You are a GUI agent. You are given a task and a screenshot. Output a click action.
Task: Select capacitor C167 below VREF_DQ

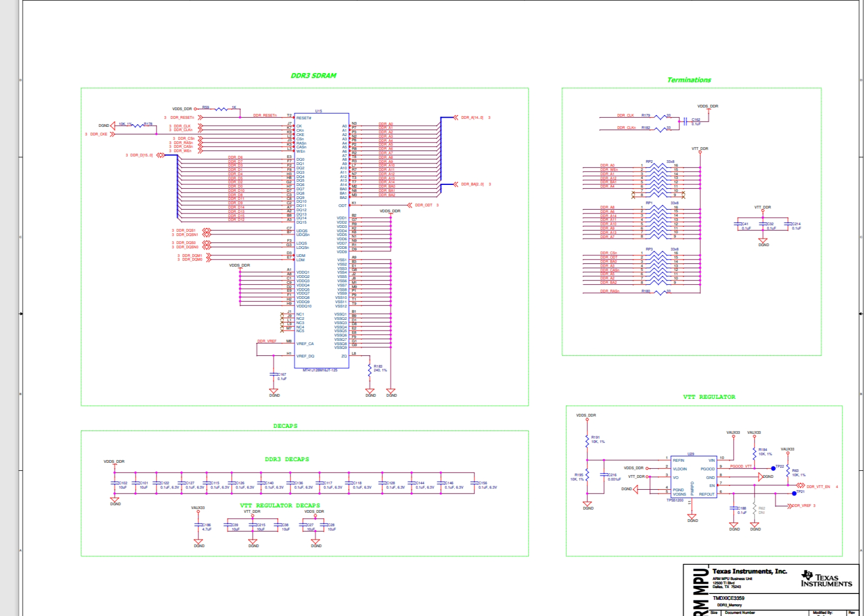(x=274, y=375)
